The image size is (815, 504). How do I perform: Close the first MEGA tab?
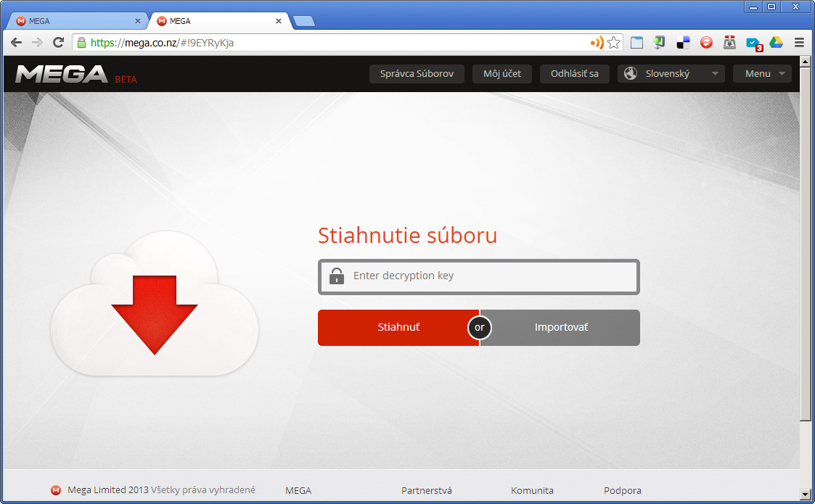point(138,21)
